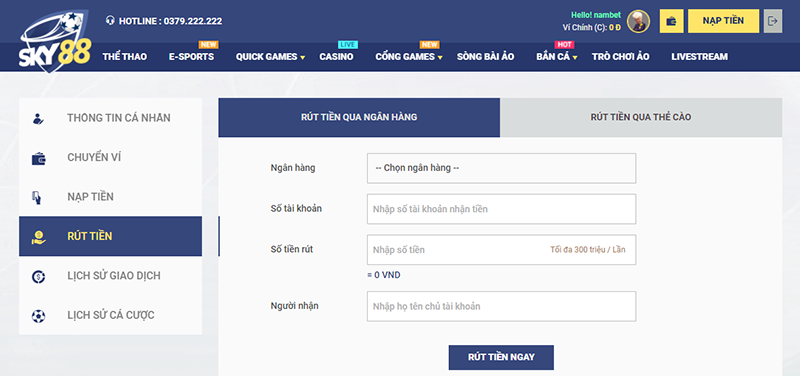Viewport: 800px width, 376px height.
Task: Click the SKY88 logo
Action: tap(55, 42)
